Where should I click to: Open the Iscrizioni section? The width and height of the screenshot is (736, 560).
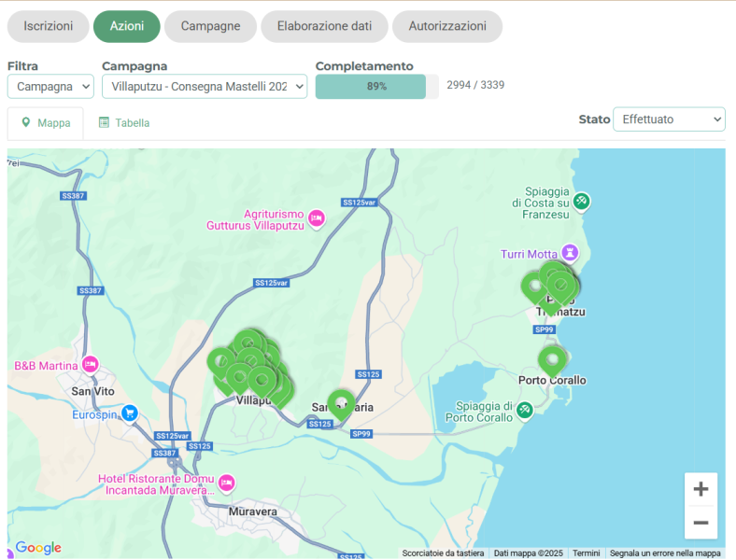pos(48,26)
